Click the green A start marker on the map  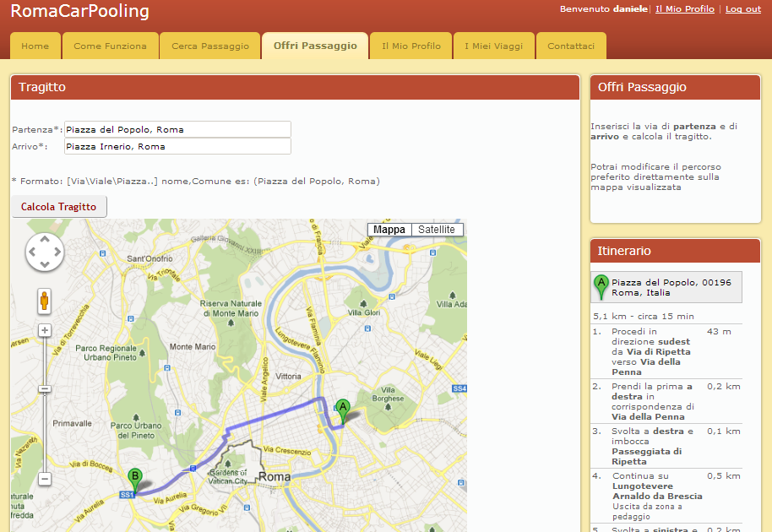(343, 411)
